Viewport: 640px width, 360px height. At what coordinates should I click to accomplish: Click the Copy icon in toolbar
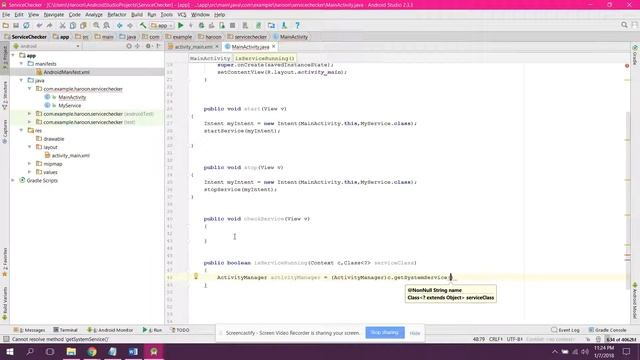[x=73, y=25]
